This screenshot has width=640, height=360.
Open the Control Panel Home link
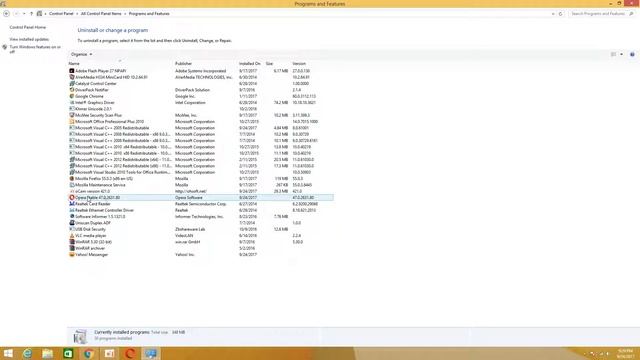pyautogui.click(x=28, y=27)
